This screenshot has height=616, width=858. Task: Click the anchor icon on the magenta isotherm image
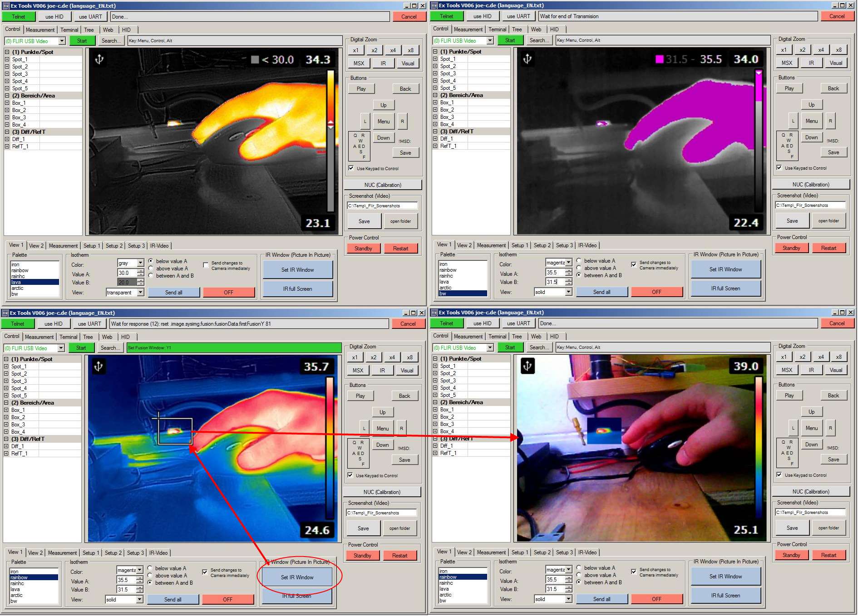528,59
